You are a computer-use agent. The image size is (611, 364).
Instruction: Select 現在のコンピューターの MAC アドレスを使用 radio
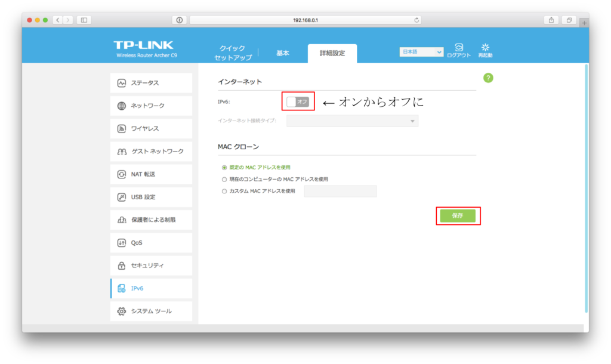224,179
